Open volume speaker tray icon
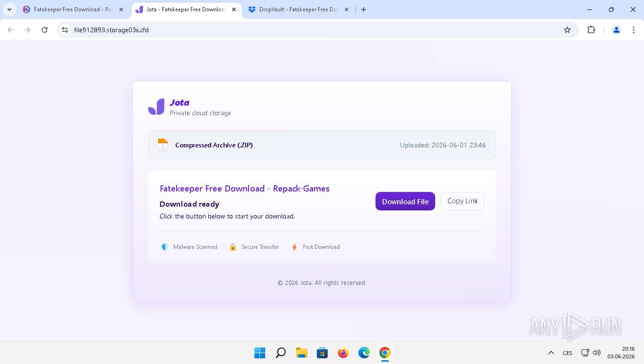This screenshot has height=364, width=644. coord(597,353)
